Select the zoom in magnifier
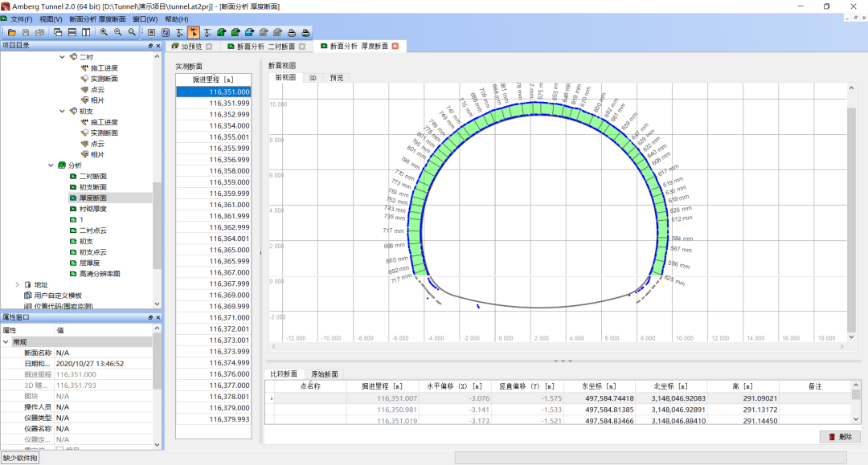The image size is (868, 465). [104, 33]
